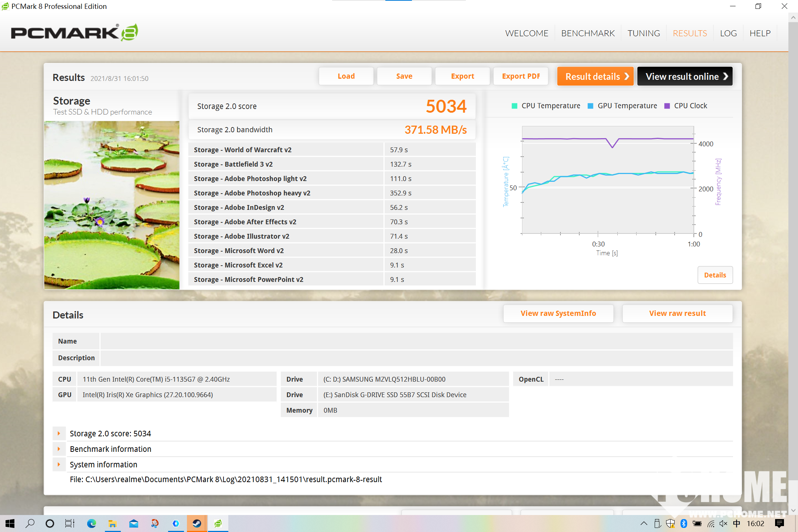Switch to the BENCHMARK tab

click(x=588, y=33)
